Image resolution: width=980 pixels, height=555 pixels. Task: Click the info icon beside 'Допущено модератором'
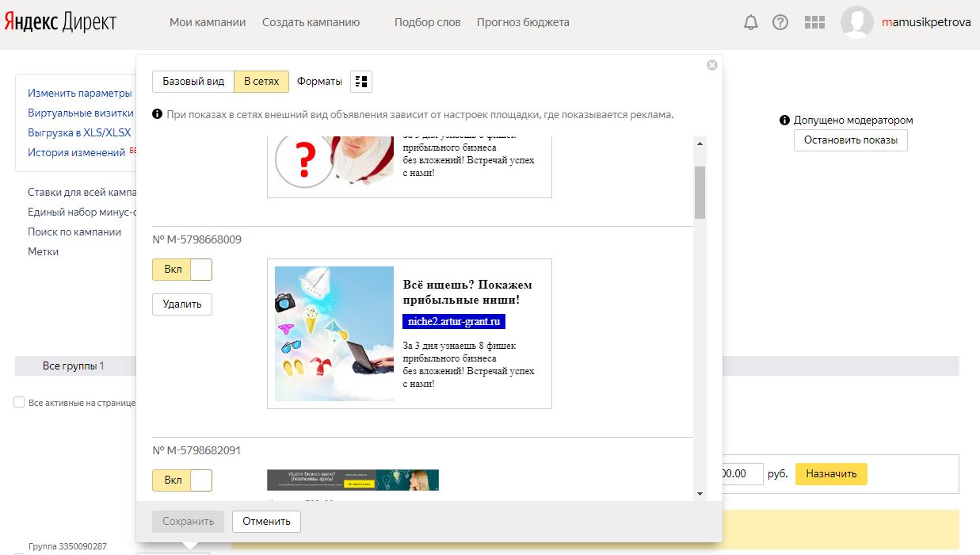(784, 121)
